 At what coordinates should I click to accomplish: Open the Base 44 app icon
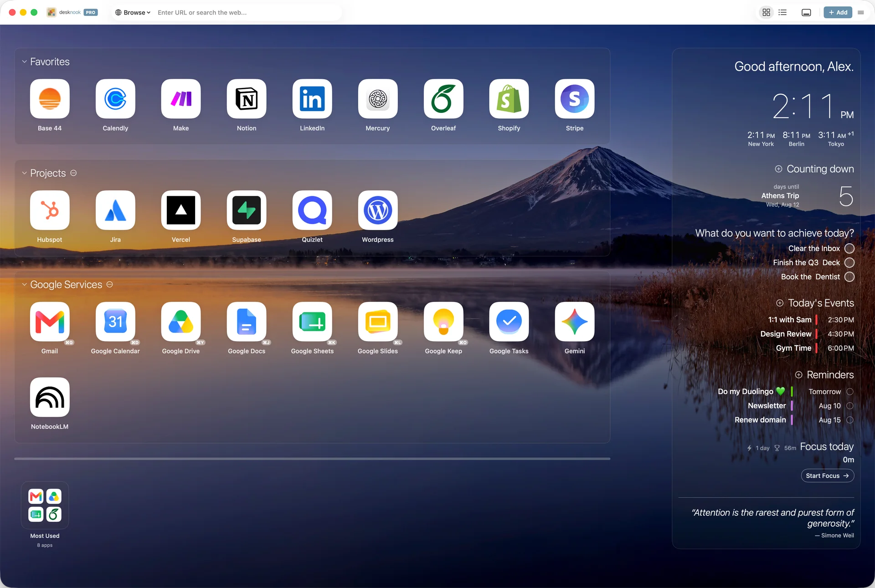tap(50, 99)
